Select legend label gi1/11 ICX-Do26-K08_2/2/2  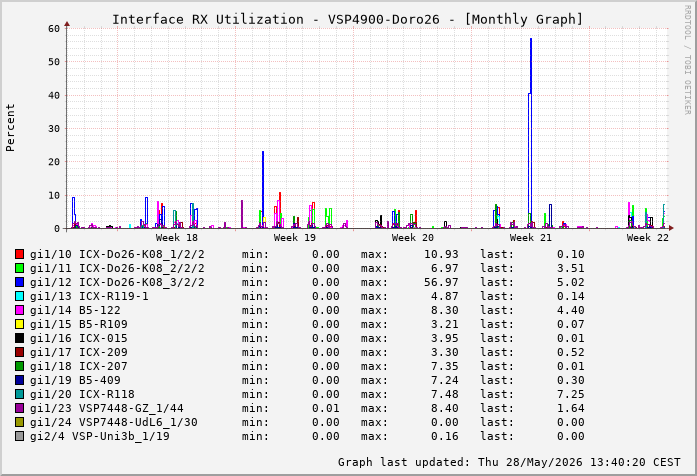tap(117, 268)
